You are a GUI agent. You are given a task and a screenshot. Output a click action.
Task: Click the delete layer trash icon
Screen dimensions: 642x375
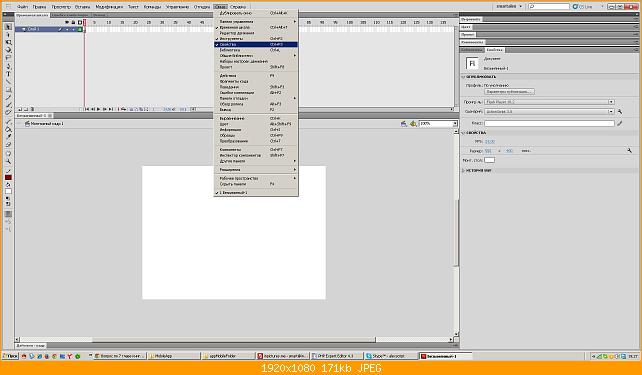point(33,109)
